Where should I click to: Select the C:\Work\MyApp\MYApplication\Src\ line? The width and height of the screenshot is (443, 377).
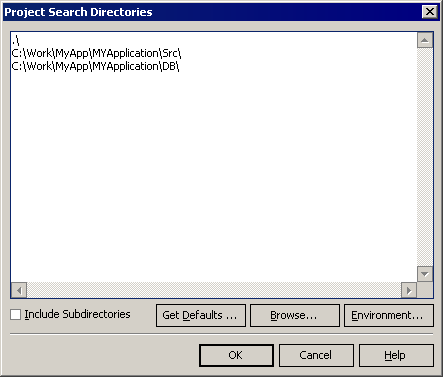point(96,53)
